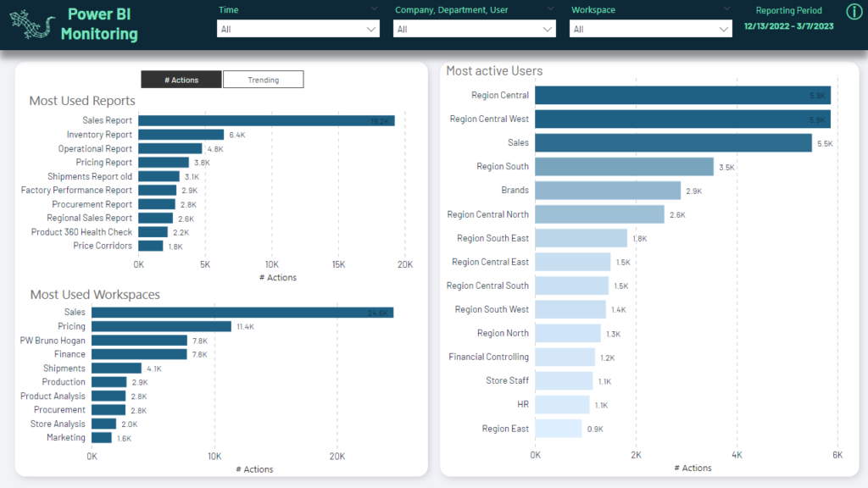Click the Power BI Monitoring title

(x=99, y=25)
